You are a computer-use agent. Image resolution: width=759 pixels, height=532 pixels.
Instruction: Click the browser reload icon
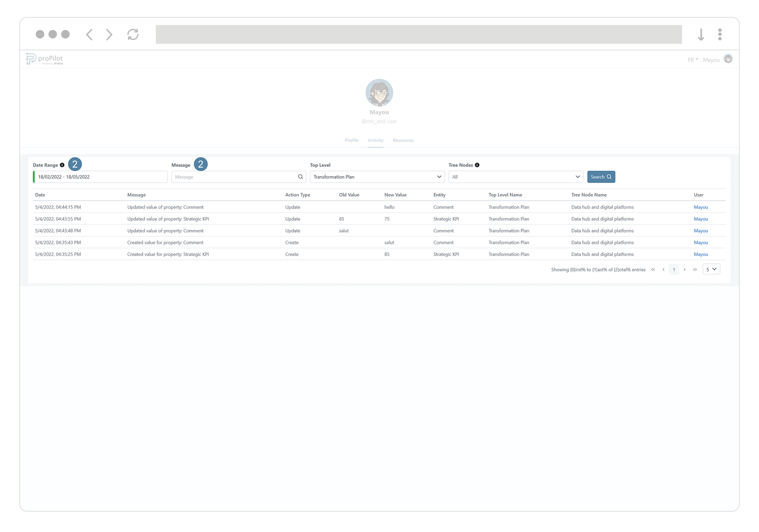(133, 35)
